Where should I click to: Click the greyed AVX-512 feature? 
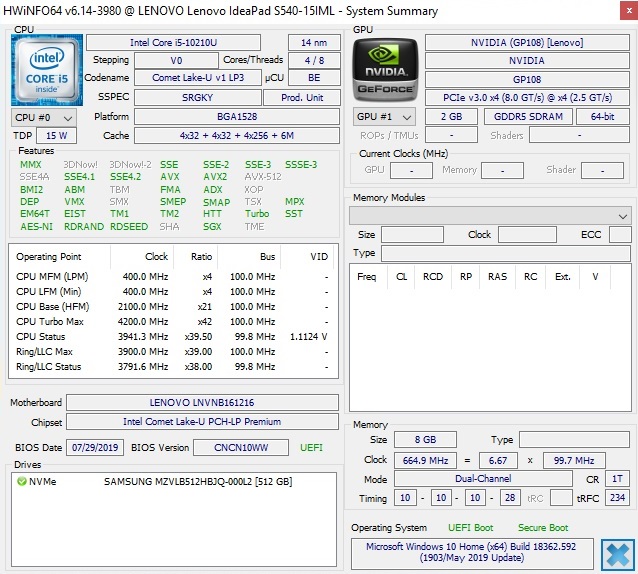coord(263,177)
